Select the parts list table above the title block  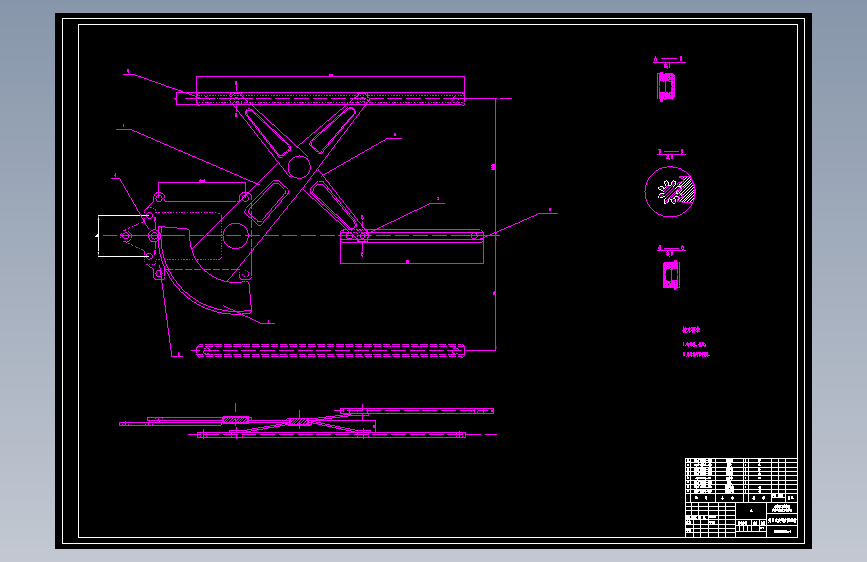coord(741,480)
